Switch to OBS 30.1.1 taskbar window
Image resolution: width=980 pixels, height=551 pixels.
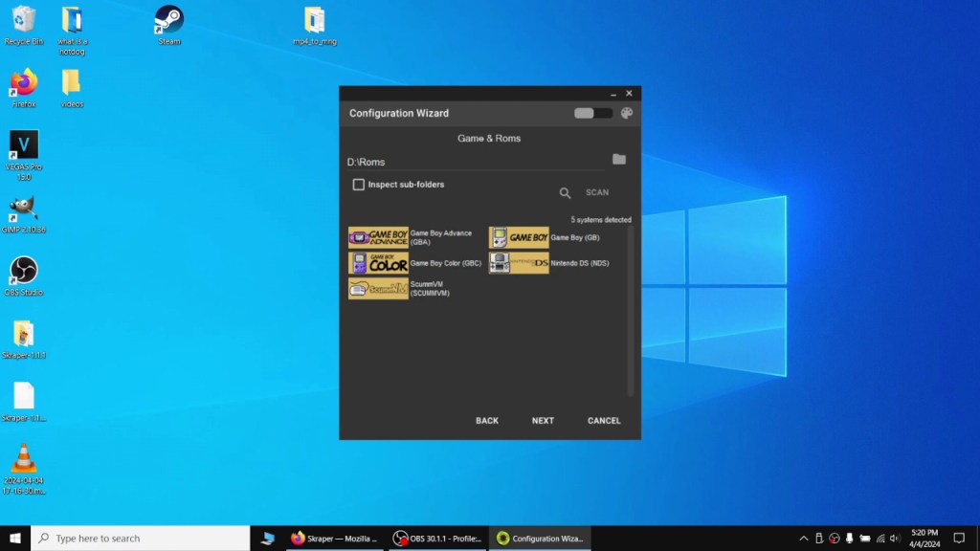pyautogui.click(x=437, y=539)
